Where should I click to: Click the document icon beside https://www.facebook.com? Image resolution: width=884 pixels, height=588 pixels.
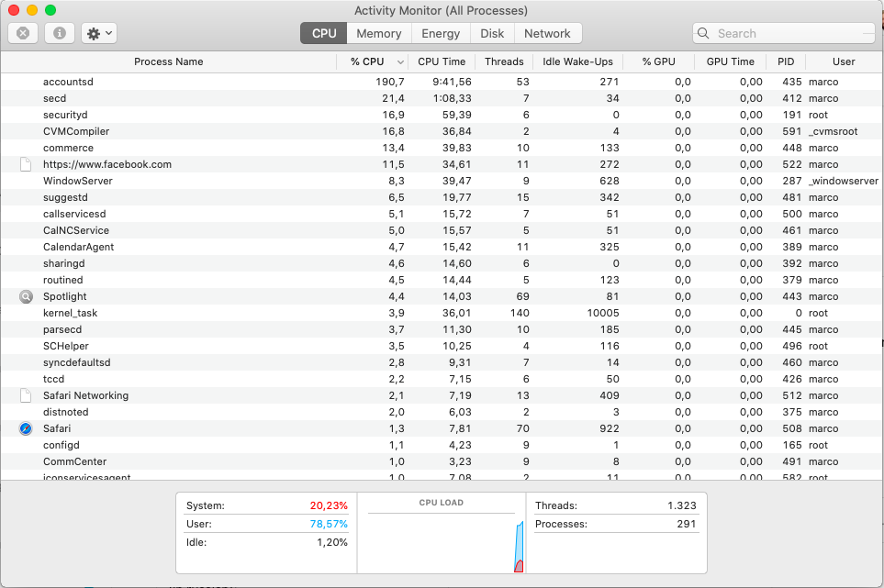pyautogui.click(x=26, y=164)
